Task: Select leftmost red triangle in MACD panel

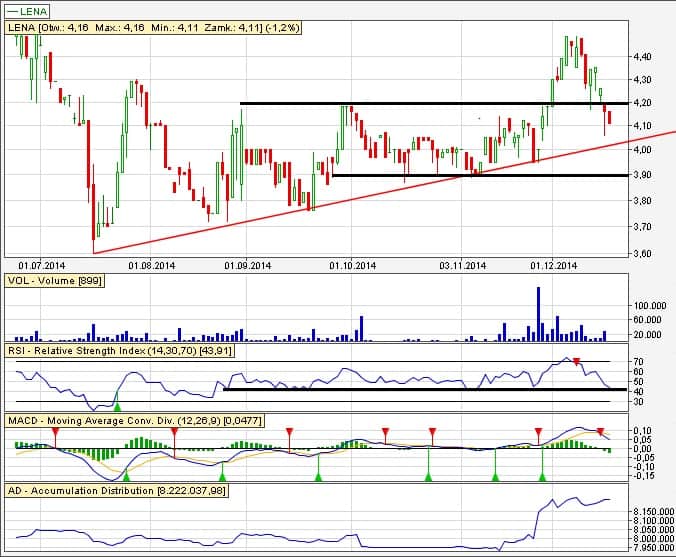Action: (56, 432)
